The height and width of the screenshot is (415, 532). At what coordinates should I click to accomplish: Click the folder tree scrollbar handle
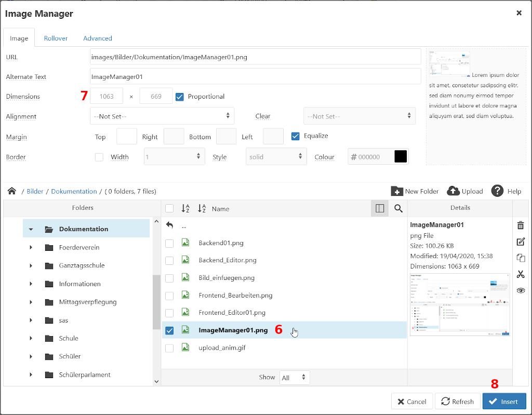(156, 302)
